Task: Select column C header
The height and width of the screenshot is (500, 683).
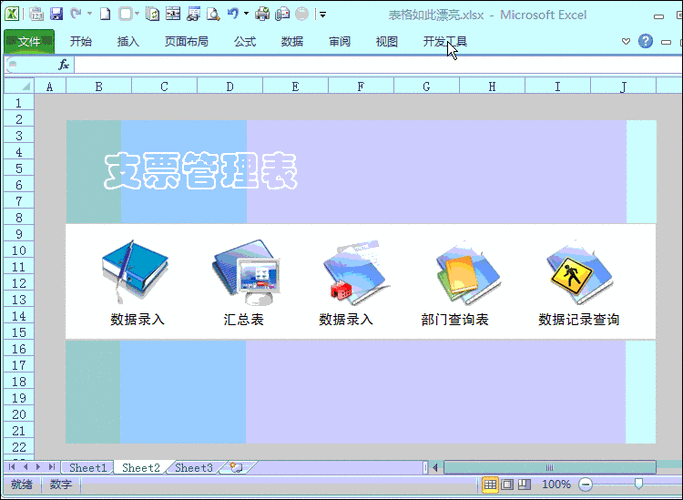Action: pos(164,86)
